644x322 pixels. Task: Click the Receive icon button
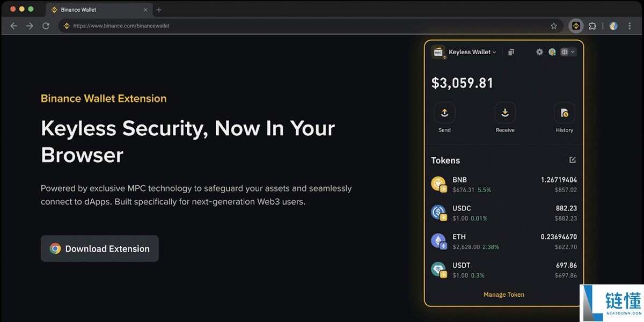point(505,113)
